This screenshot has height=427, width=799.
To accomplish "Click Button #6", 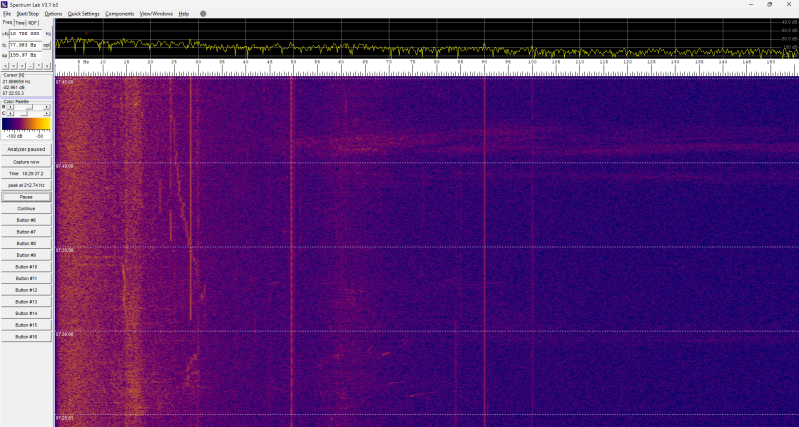I will pyautogui.click(x=26, y=220).
